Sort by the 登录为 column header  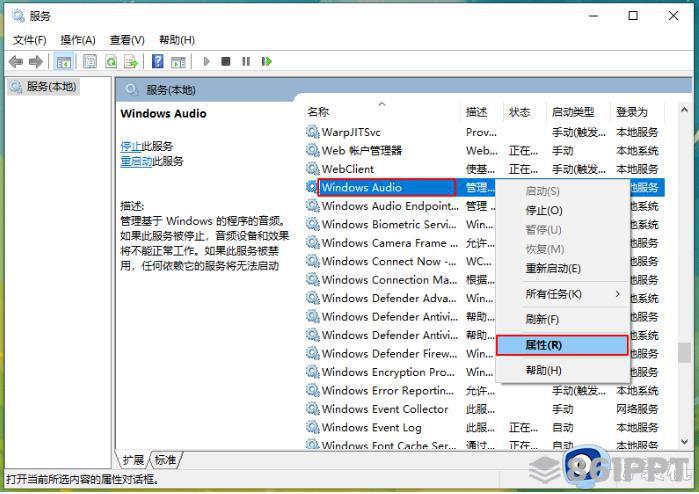[637, 112]
